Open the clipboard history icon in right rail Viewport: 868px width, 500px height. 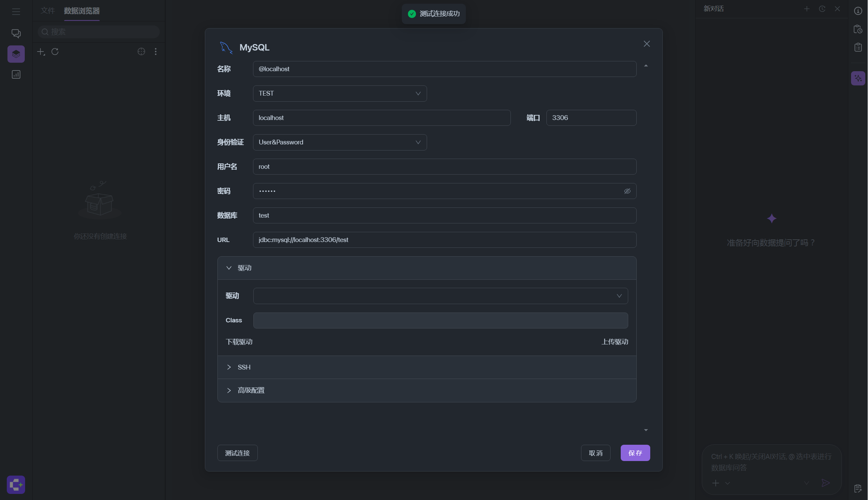click(858, 29)
